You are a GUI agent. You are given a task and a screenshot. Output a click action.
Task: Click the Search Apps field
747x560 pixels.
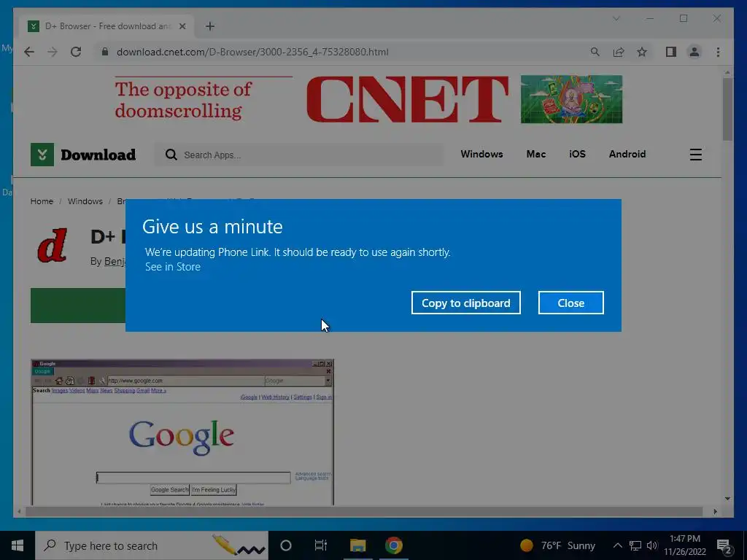(298, 155)
